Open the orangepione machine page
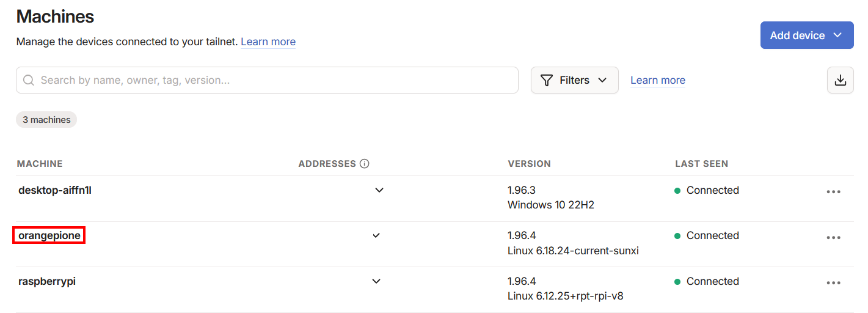This screenshot has height=313, width=868. pyautogui.click(x=49, y=235)
